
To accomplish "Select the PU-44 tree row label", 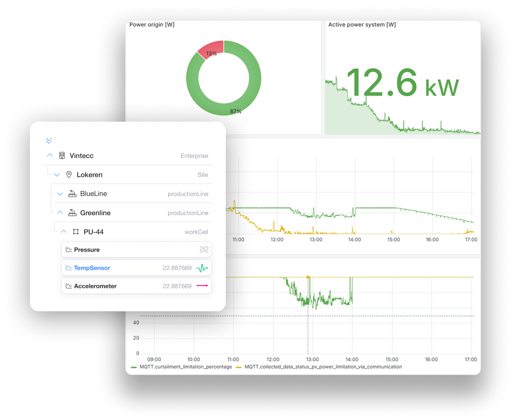I will coord(94,232).
